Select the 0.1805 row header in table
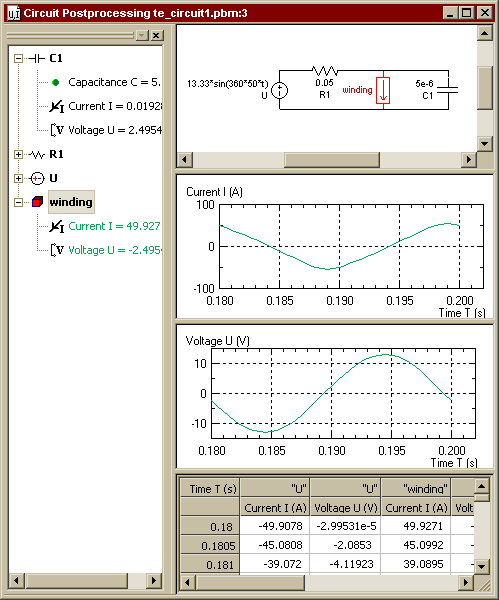Viewport: 499px width, 600px height. 210,545
